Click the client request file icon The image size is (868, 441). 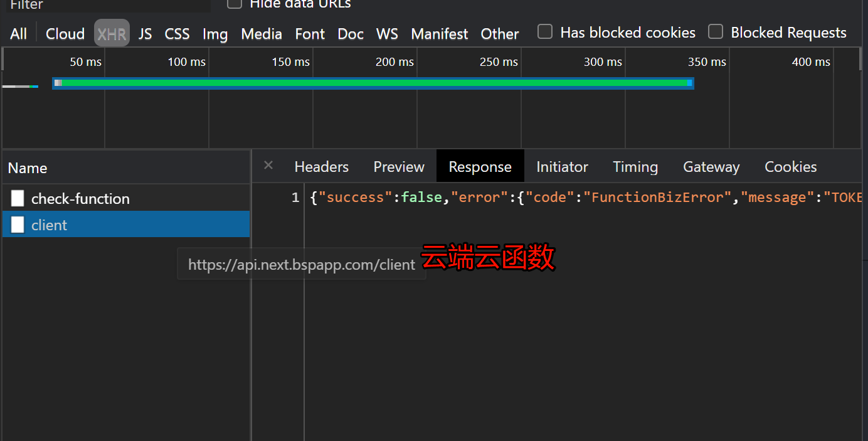coord(18,225)
